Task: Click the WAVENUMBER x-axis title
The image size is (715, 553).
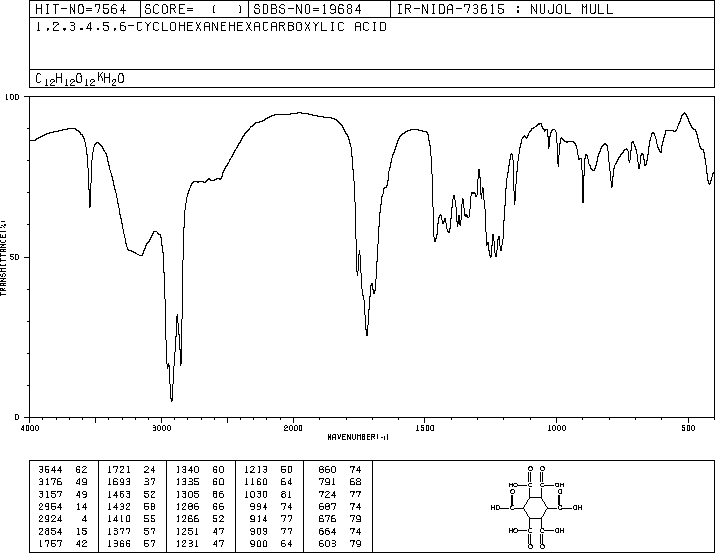Action: [358, 437]
